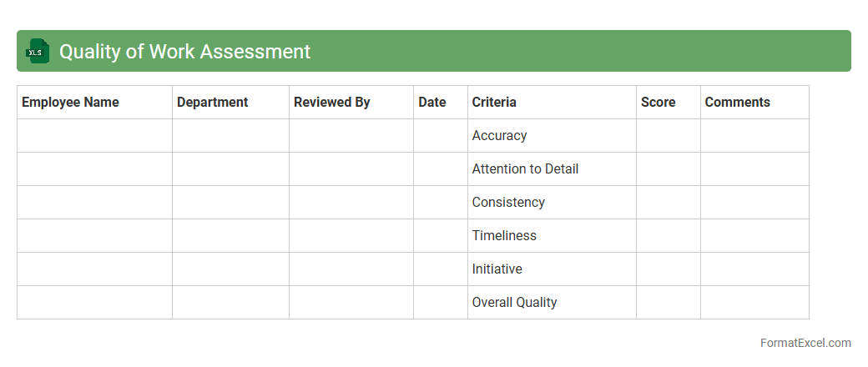
Task: Click the green XLS file icon
Action: 37,52
